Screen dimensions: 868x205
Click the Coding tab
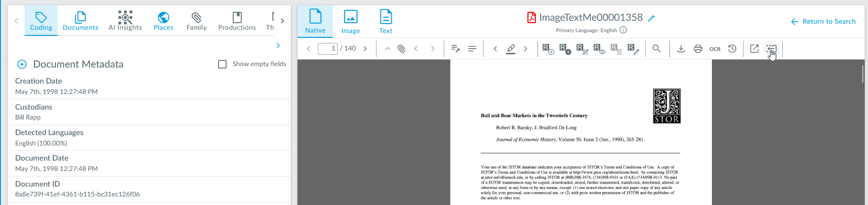point(41,21)
